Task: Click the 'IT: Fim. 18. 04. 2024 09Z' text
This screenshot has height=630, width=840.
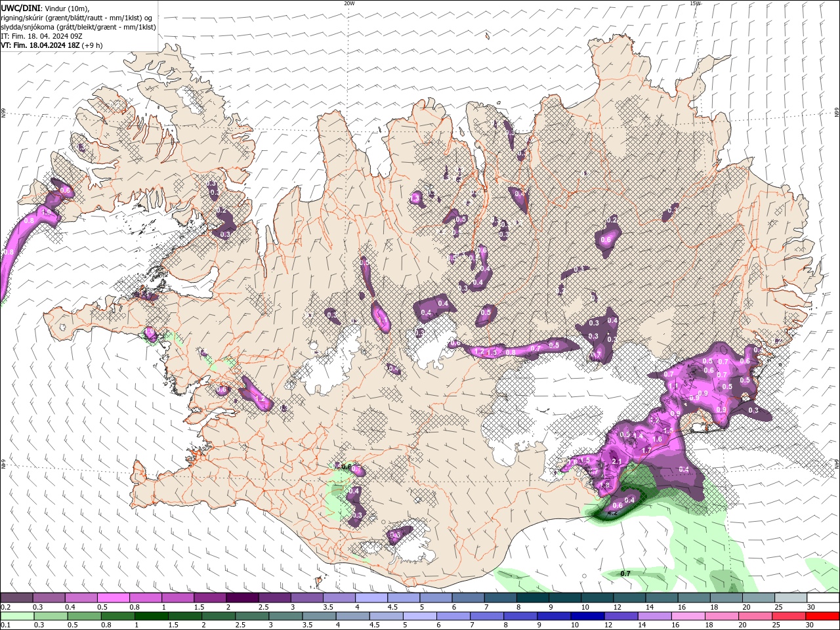Action: pyautogui.click(x=41, y=36)
